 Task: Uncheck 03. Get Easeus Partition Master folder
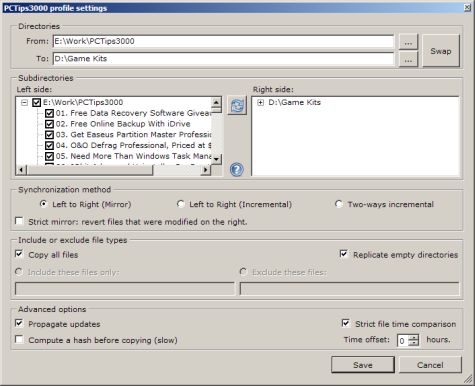tap(49, 135)
